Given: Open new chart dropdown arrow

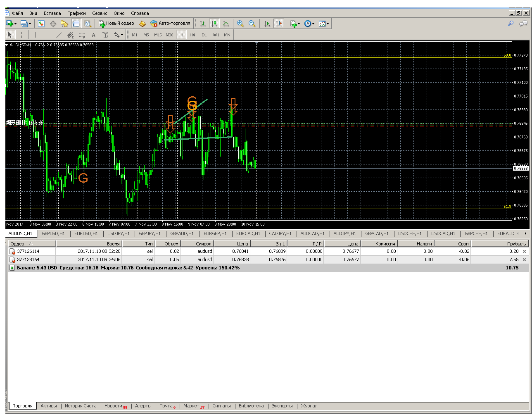Looking at the screenshot, I should coord(15,24).
